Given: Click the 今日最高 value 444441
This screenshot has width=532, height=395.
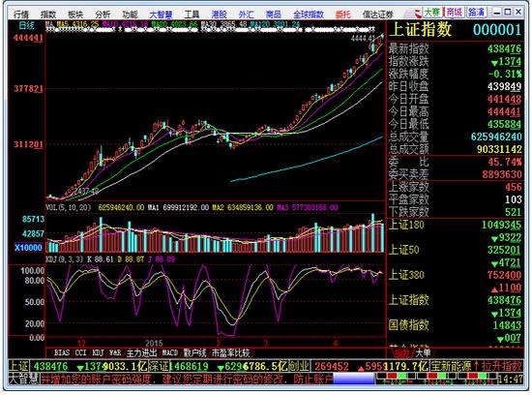Looking at the screenshot, I should click(504, 111).
